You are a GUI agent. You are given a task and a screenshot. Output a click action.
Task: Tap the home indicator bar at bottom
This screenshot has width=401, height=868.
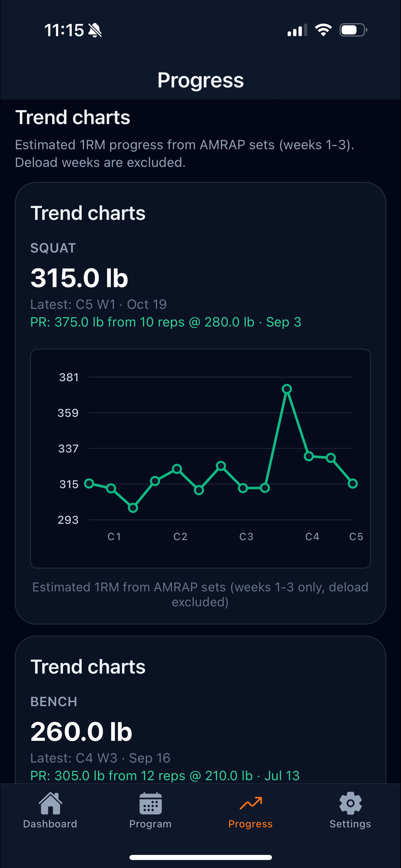pos(200,857)
